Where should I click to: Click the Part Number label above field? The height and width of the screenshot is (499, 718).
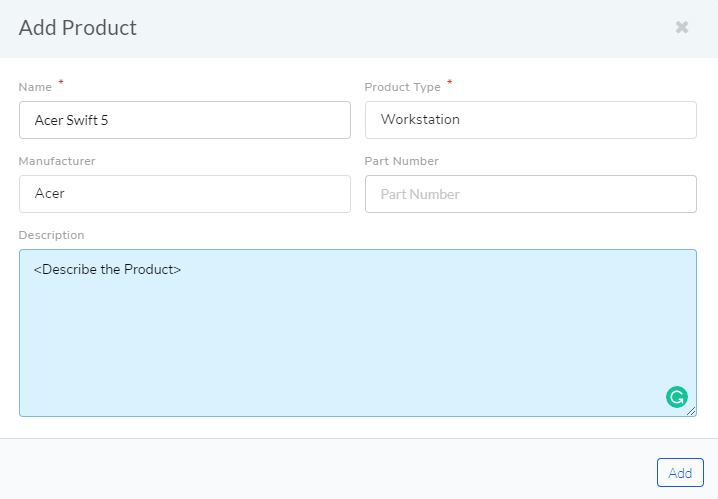402,161
